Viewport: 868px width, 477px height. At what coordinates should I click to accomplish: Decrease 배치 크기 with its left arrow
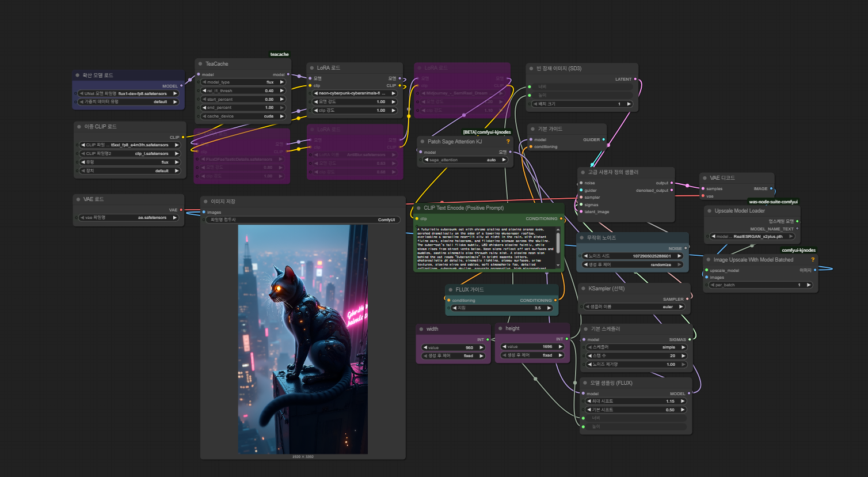point(535,104)
